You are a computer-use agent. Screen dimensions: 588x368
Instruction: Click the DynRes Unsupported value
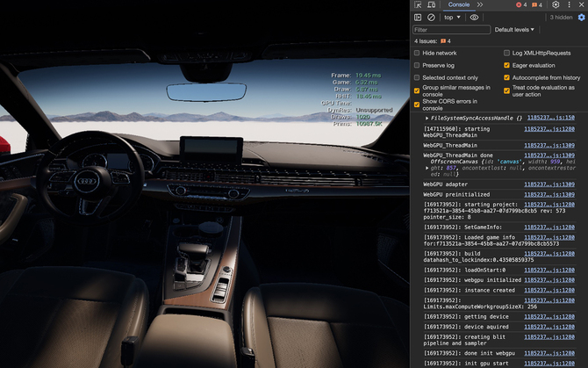[374, 110]
